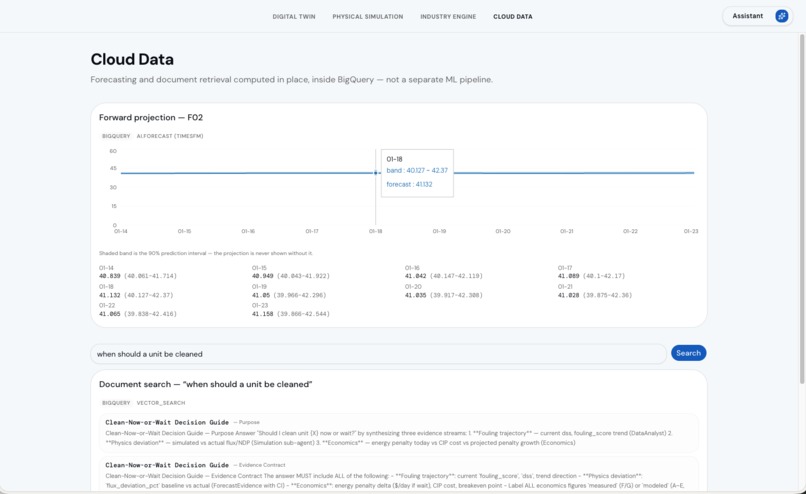806x494 pixels.
Task: Click the forecast value 40.949
Action: (x=263, y=276)
